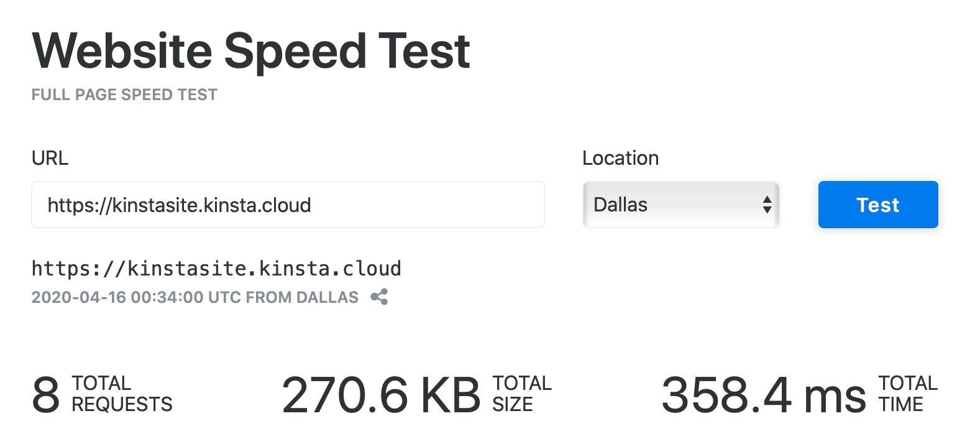980x444 pixels.
Task: Click the FULL PAGE SPEED TEST subtitle
Action: 124,95
